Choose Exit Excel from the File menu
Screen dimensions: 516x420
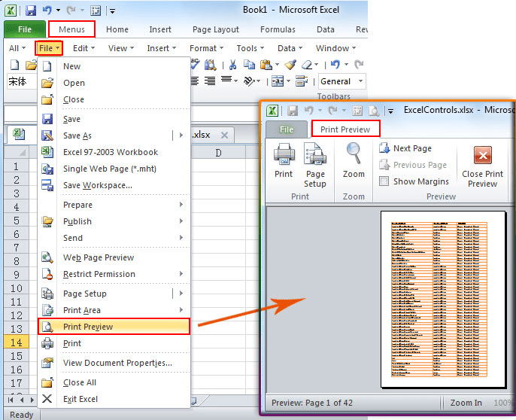[80, 399]
